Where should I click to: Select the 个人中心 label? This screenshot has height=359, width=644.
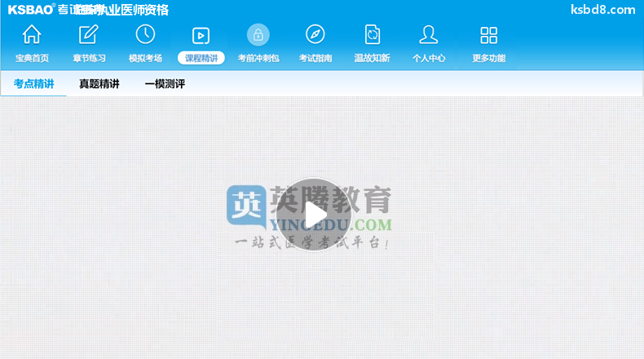click(429, 59)
